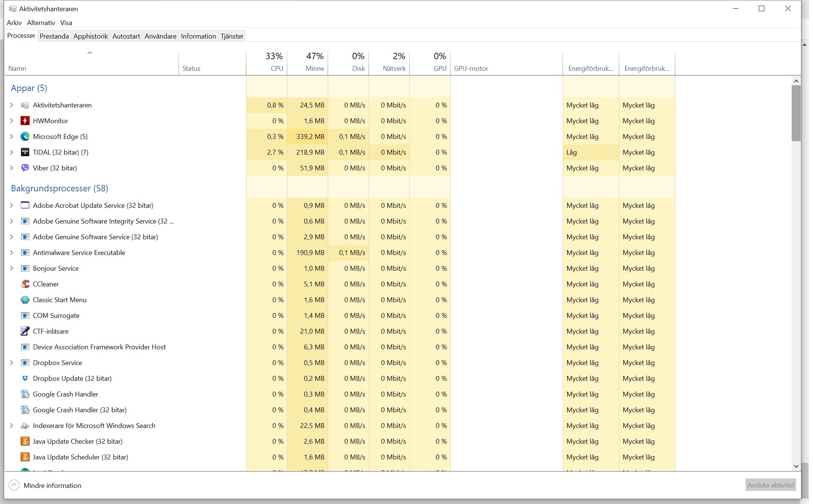Click the Mindre information link
813x504 pixels.
[x=52, y=486]
